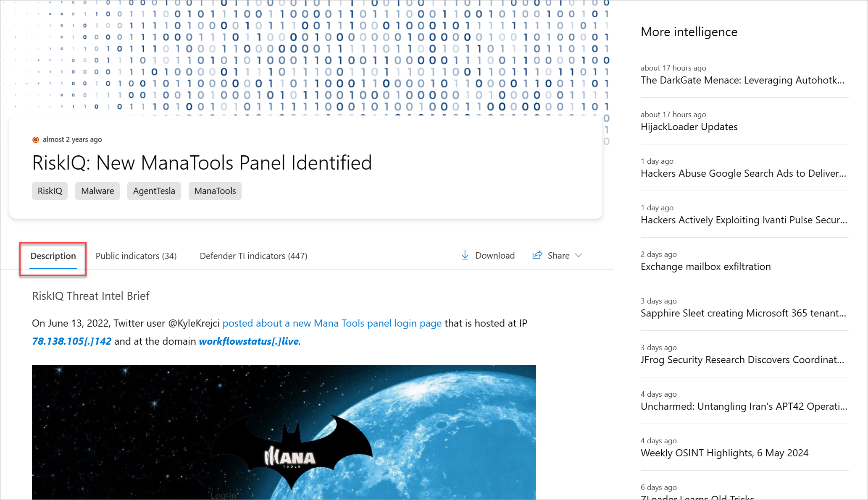868x500 pixels.
Task: Open the HijackLoader Updates article
Action: click(x=689, y=127)
